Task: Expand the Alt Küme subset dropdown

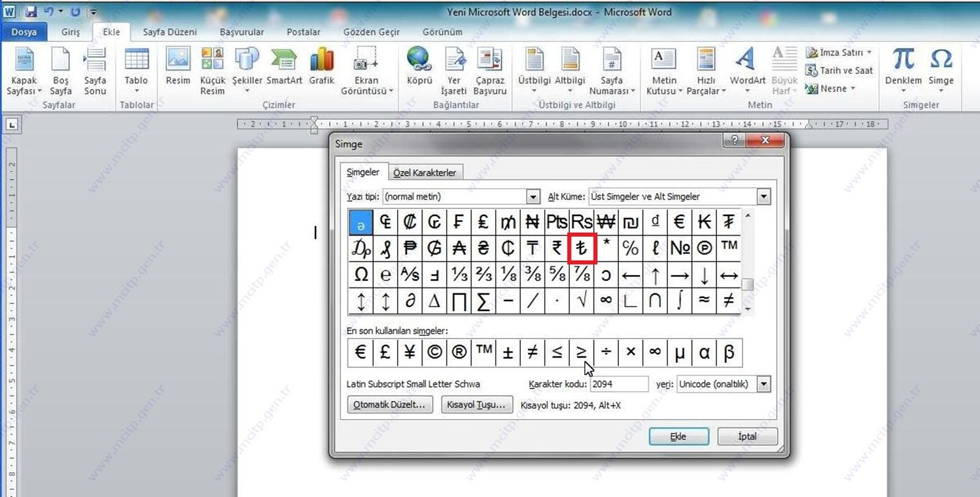Action: pyautogui.click(x=763, y=196)
